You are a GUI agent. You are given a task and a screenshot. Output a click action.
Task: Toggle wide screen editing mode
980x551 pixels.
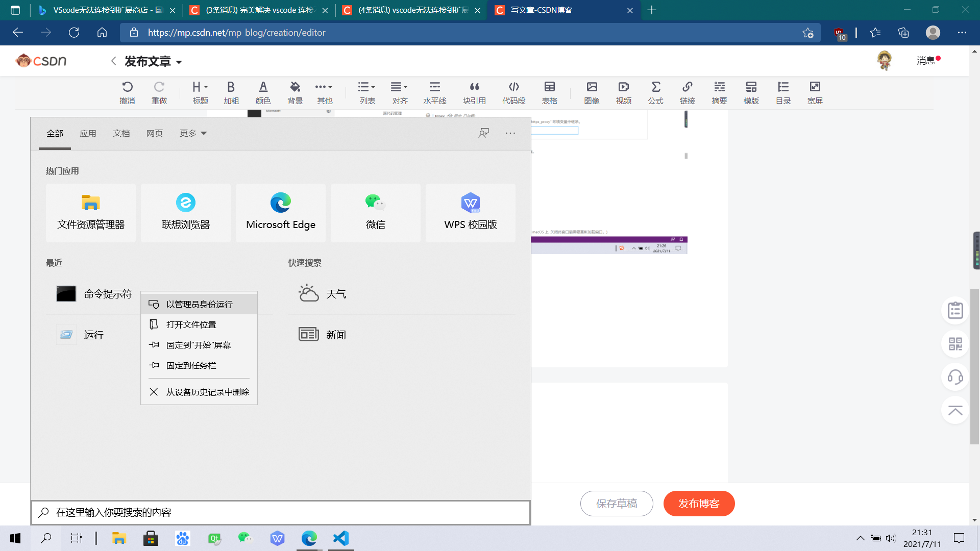[815, 92]
